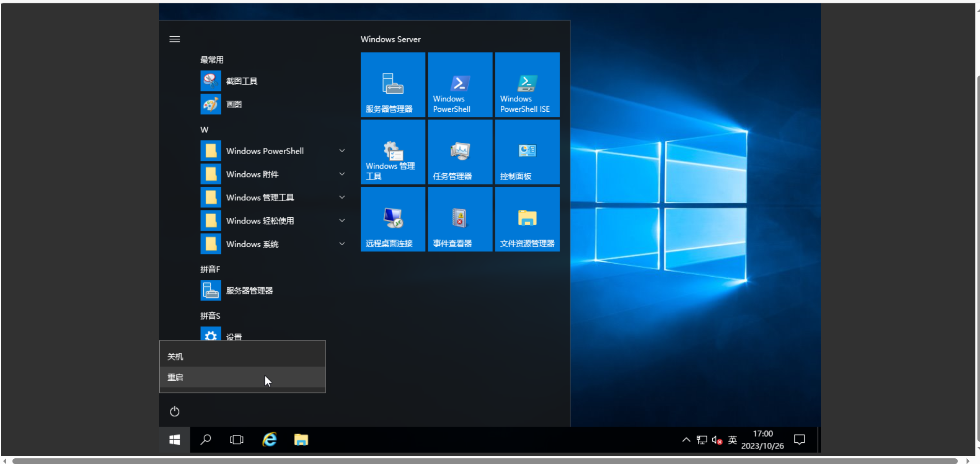Screen dimensions: 980x464
Task: Open the Windows 管理工具 tile
Action: point(393,152)
